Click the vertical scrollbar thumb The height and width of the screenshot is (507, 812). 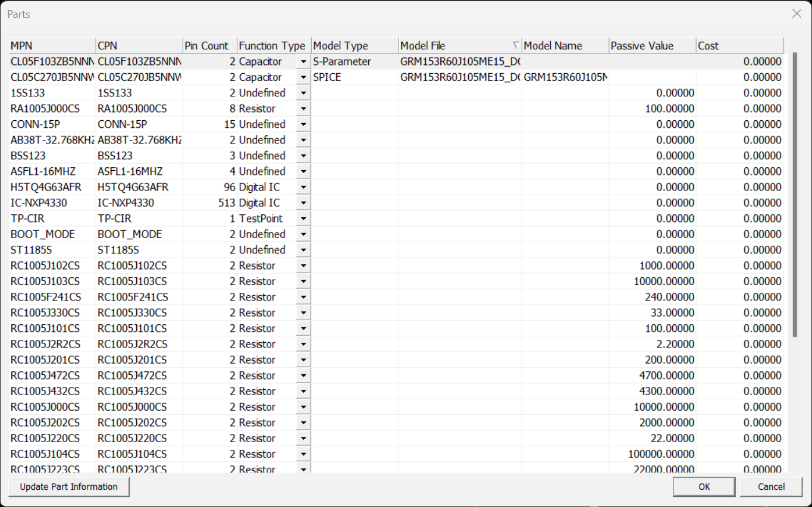[x=795, y=196]
